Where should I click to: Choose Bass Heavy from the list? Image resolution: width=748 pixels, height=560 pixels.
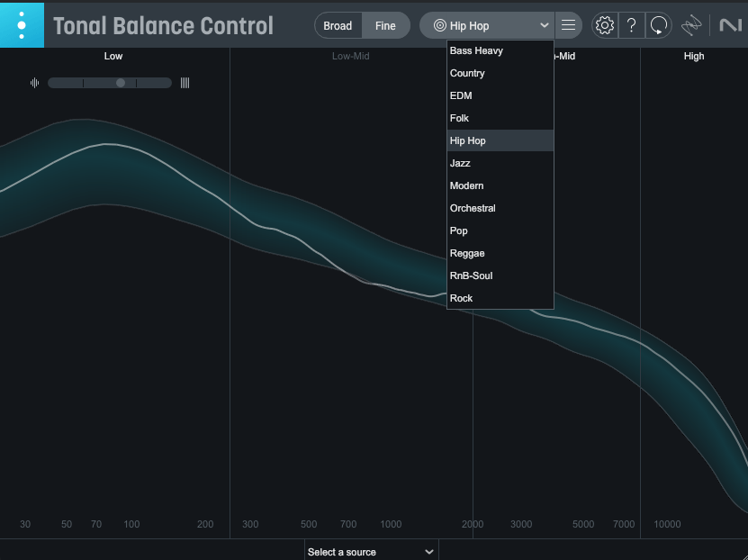click(500, 50)
